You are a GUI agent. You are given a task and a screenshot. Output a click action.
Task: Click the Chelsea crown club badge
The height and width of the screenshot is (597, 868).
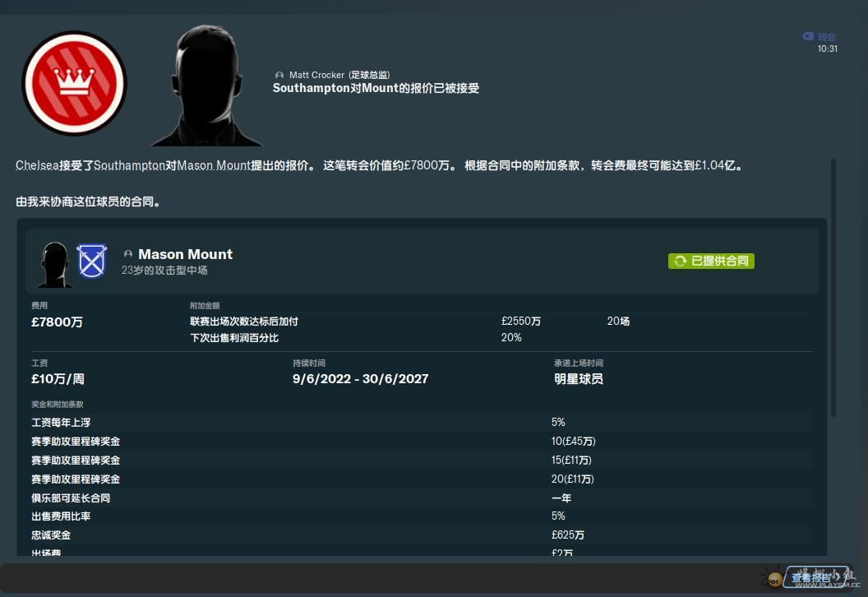click(74, 83)
